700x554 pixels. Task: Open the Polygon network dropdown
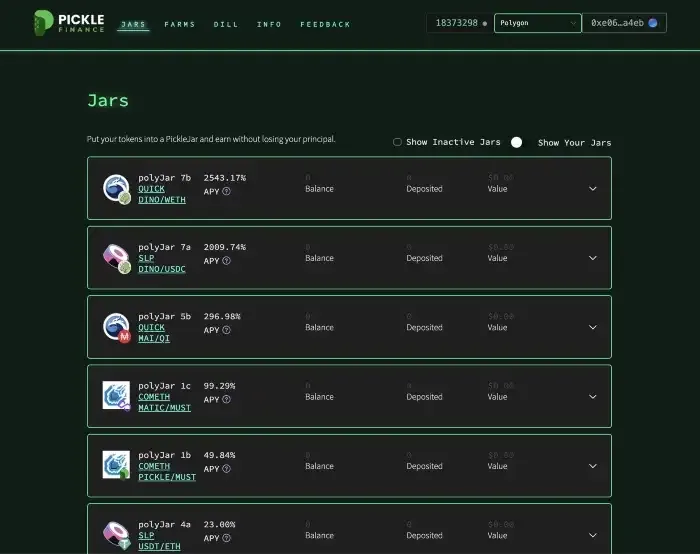point(538,23)
